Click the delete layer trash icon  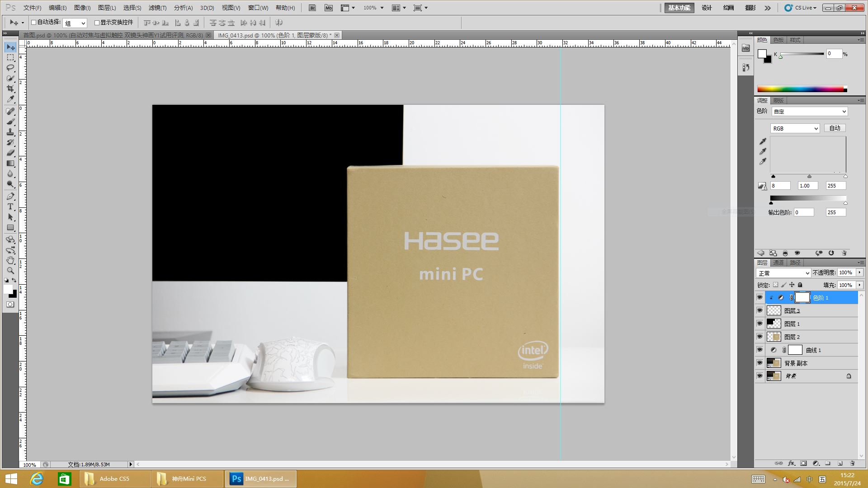point(852,463)
